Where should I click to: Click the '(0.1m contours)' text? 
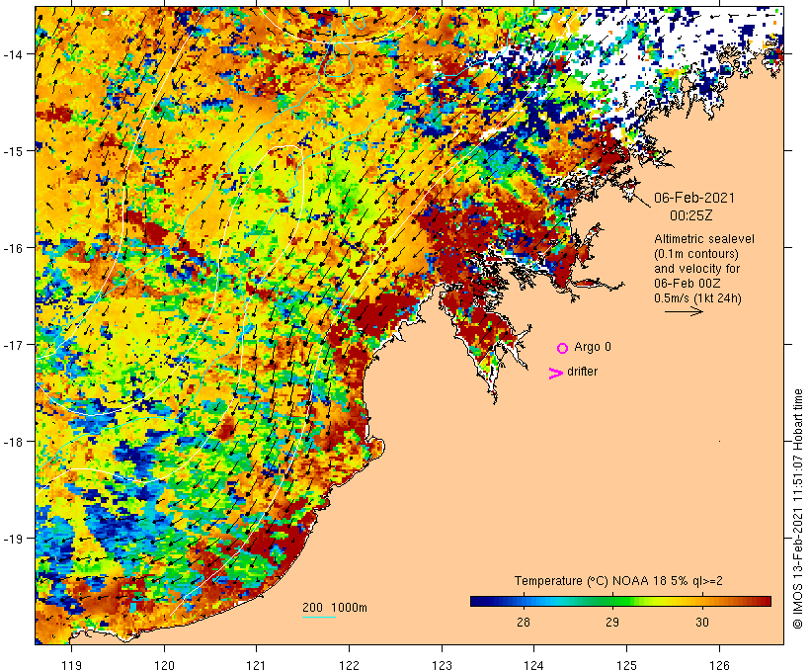click(696, 254)
